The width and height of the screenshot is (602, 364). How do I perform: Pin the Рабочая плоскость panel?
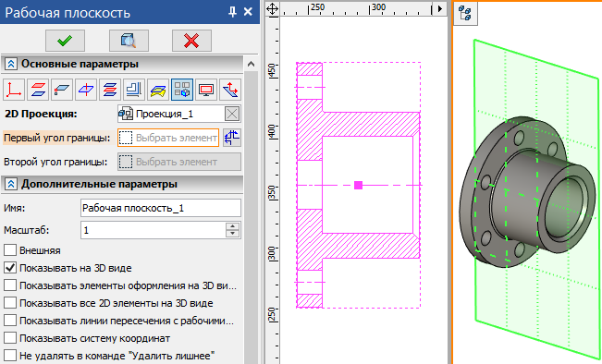(x=232, y=12)
